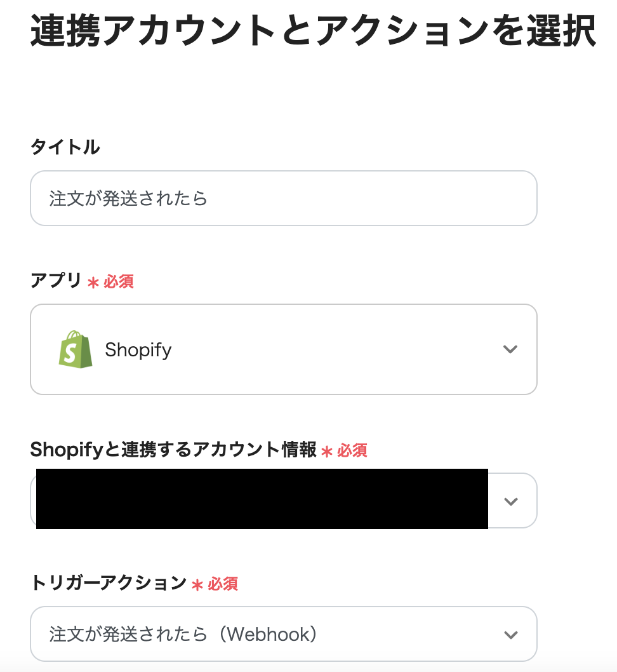Click the Shopify bag logo icon
617x672 pixels.
click(x=76, y=349)
